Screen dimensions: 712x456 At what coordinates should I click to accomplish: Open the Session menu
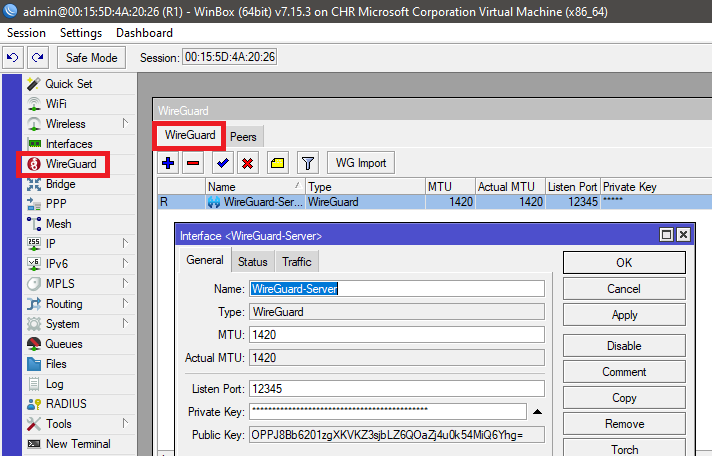[26, 33]
